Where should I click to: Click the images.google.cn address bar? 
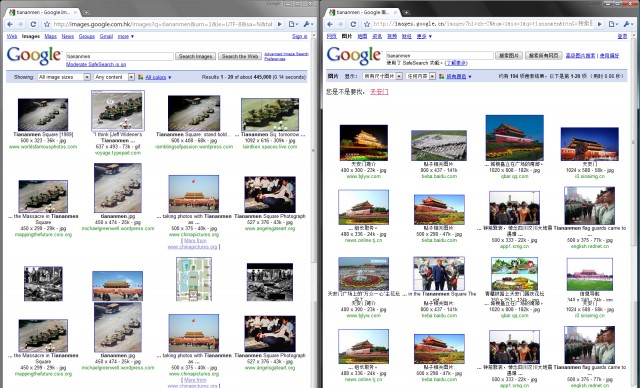(483, 24)
